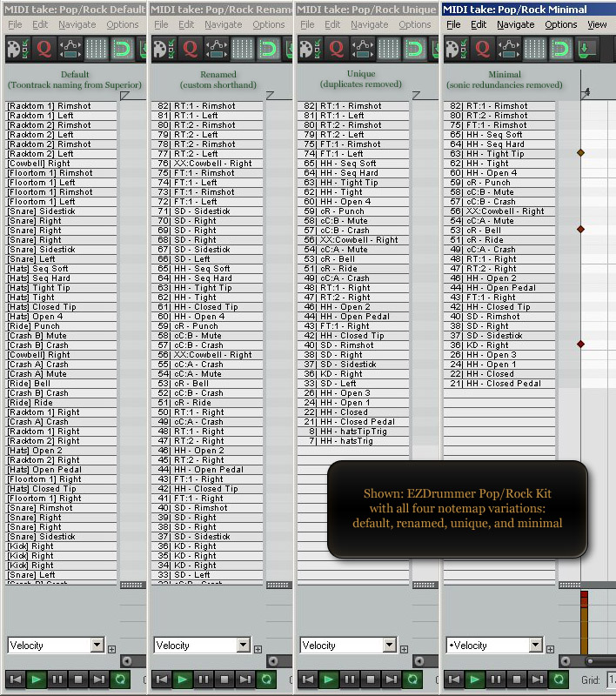Click the CC envelope icon in Renamed window
Screen dimensions: 616x696
[x=216, y=49]
